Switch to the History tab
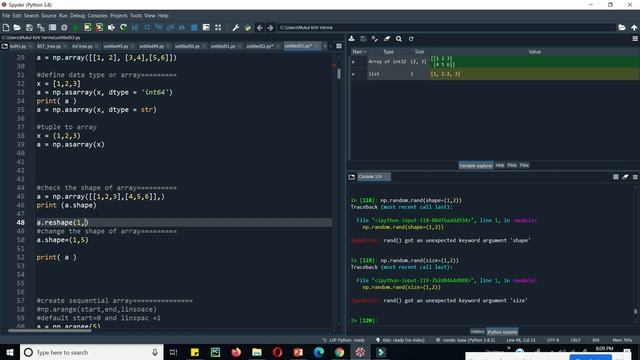Screen dimensions: 640x360 click(477, 331)
